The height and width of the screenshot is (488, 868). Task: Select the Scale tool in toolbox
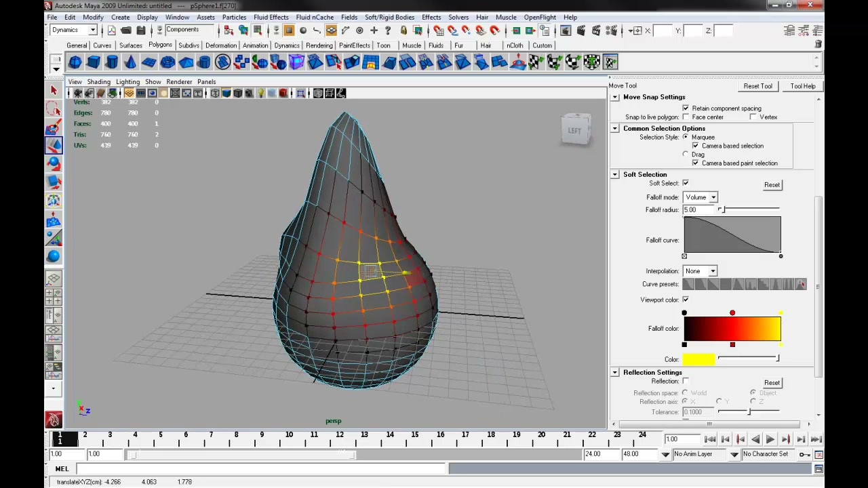pos(54,182)
